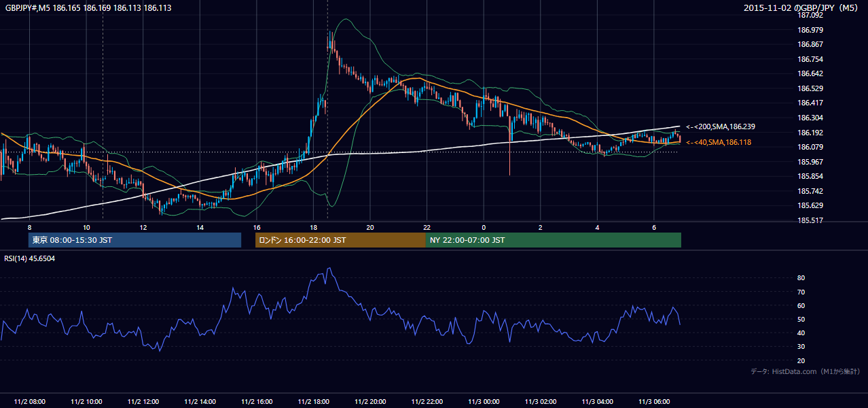Click price axis label 185.742

(809, 191)
